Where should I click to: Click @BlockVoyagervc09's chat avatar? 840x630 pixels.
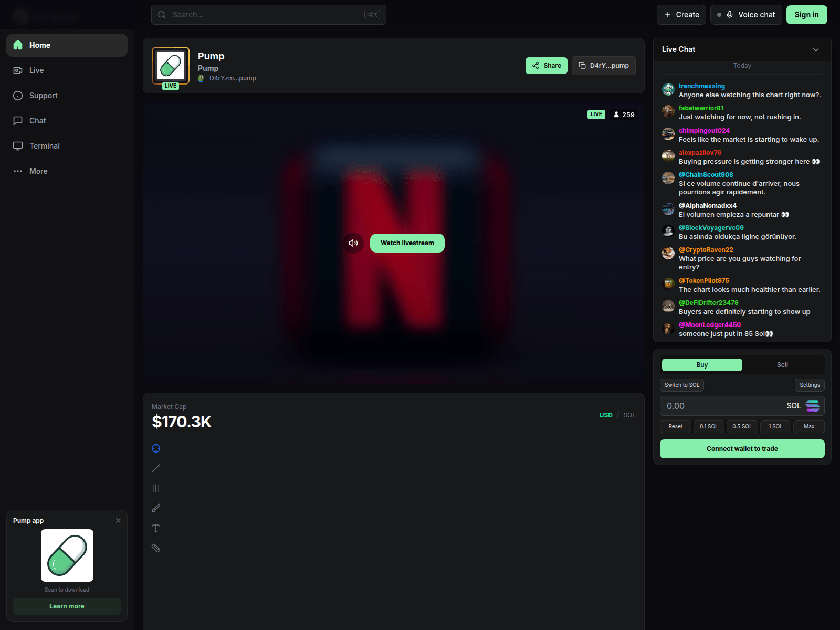point(668,231)
